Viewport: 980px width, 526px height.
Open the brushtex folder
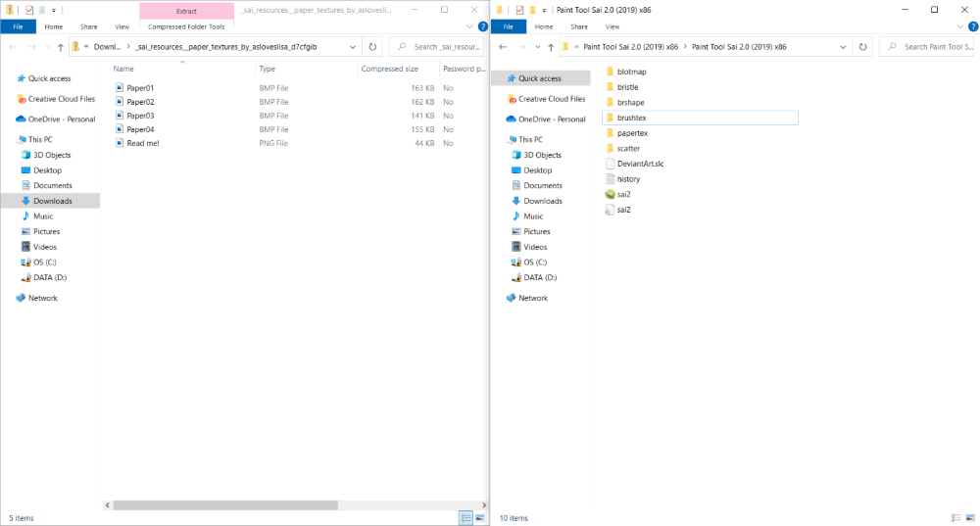pos(631,118)
